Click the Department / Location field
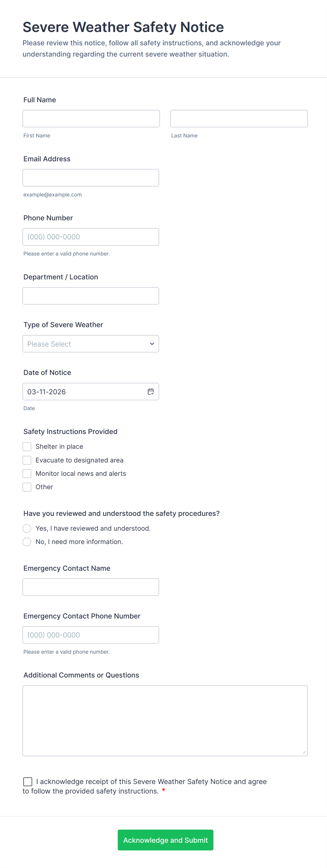The image size is (327, 868). (91, 296)
